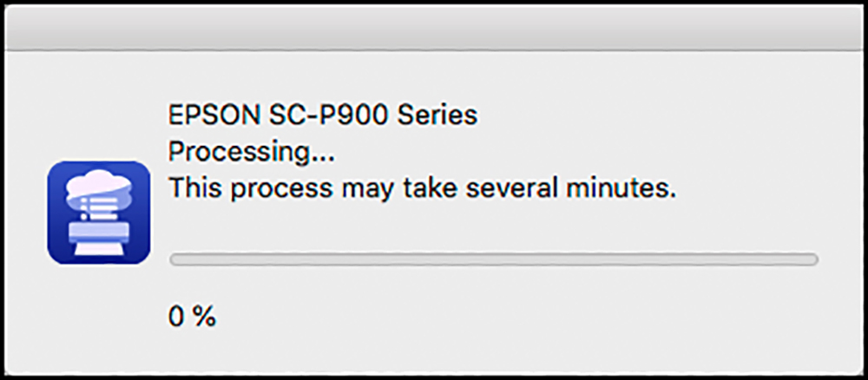
Task: Select the "EPSON SC-P900 Series" heading
Action: tap(323, 115)
